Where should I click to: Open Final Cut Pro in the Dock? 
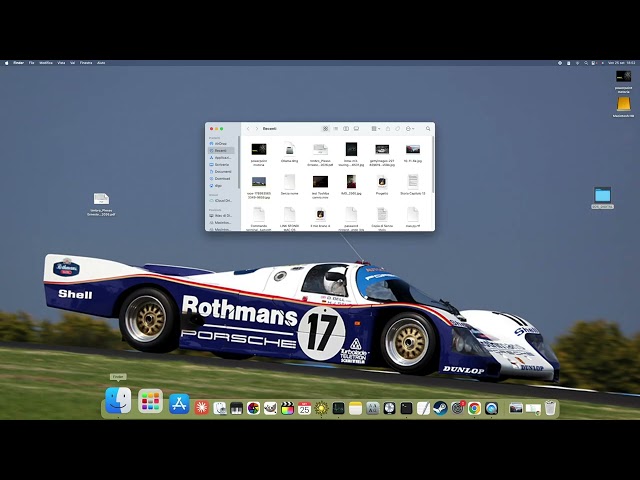[287, 408]
